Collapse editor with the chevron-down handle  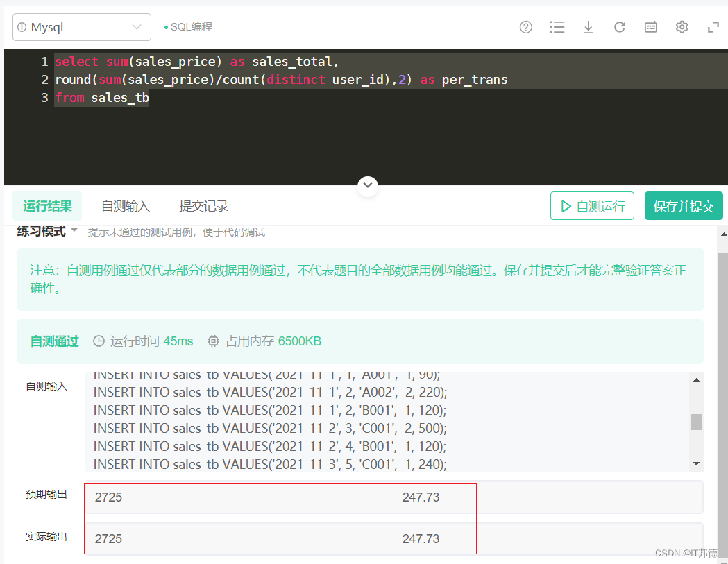368,185
